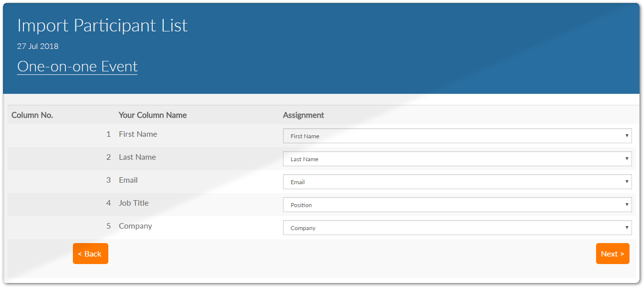Select the Column No. table header
The width and height of the screenshot is (644, 287).
pos(32,115)
